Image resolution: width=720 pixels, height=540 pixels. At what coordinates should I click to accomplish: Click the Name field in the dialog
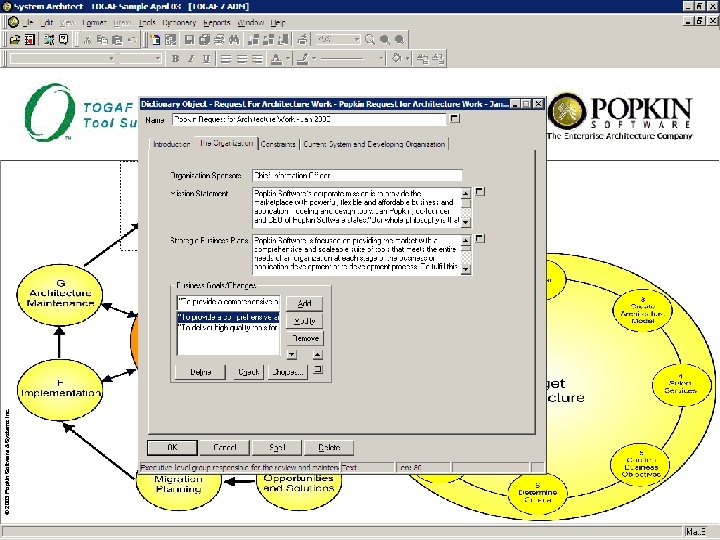pyautogui.click(x=309, y=119)
